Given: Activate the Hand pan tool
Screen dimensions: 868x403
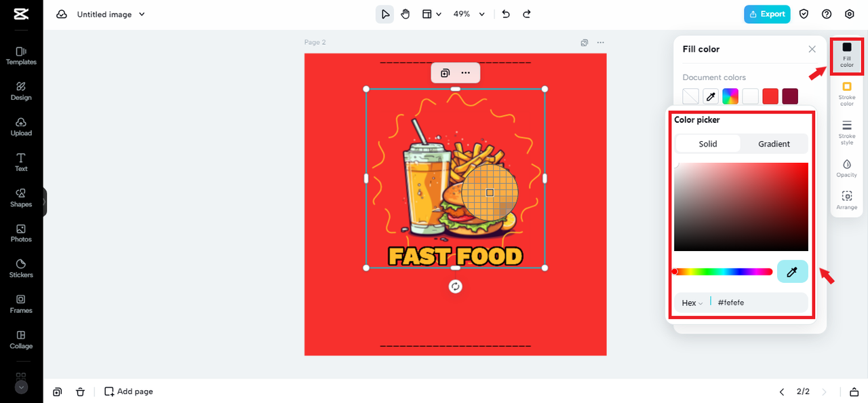Looking at the screenshot, I should click(406, 14).
